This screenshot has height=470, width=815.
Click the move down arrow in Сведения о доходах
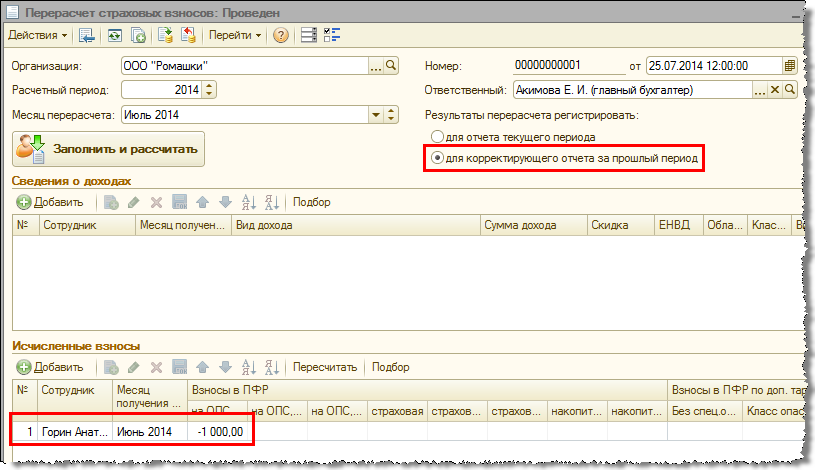coord(225,202)
